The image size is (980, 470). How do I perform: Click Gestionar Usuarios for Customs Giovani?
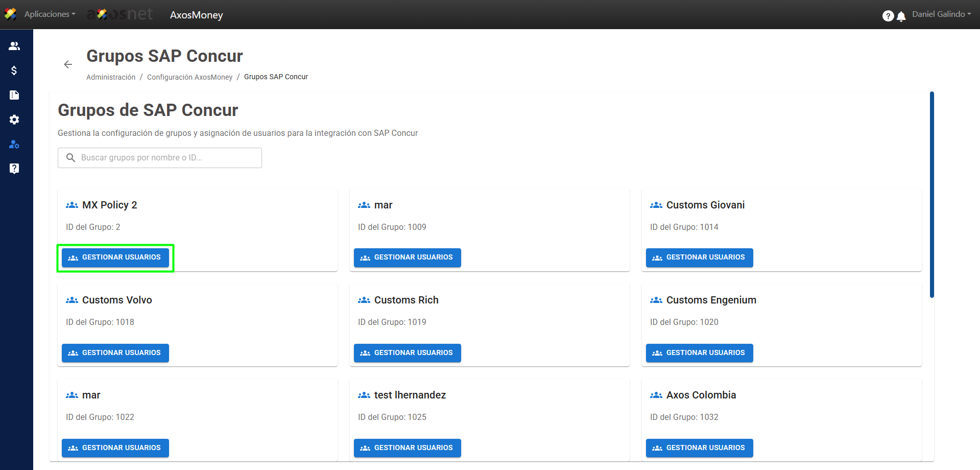[699, 257]
